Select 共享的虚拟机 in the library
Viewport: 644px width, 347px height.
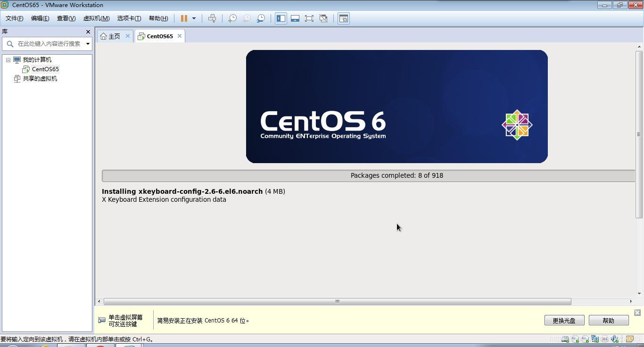click(40, 79)
